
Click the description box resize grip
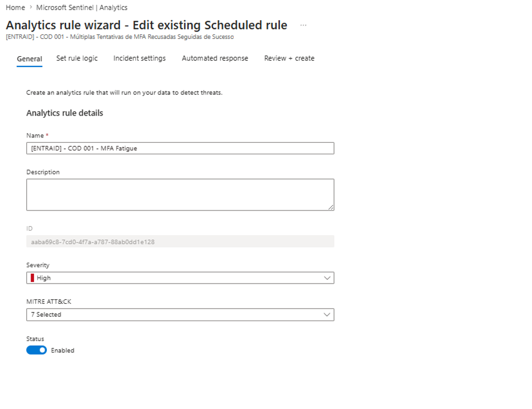pos(331,207)
